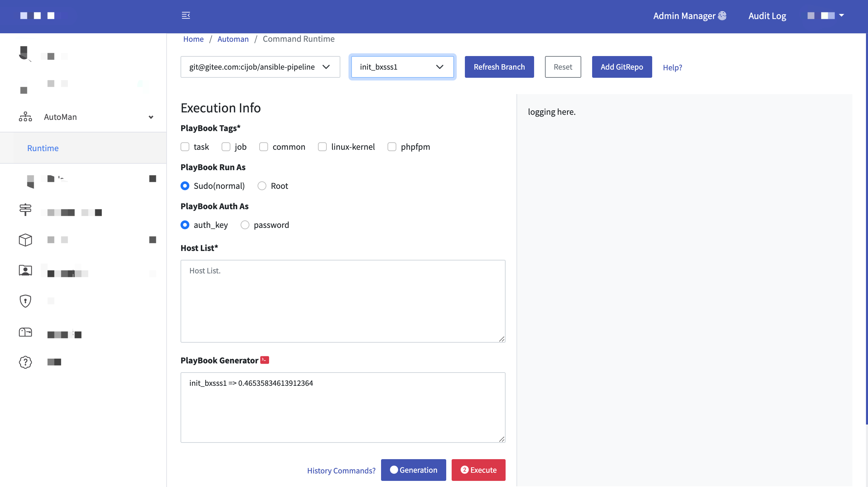Click the red terminal icon beside PlayBook Generator
This screenshot has width=868, height=487.
[x=265, y=360]
